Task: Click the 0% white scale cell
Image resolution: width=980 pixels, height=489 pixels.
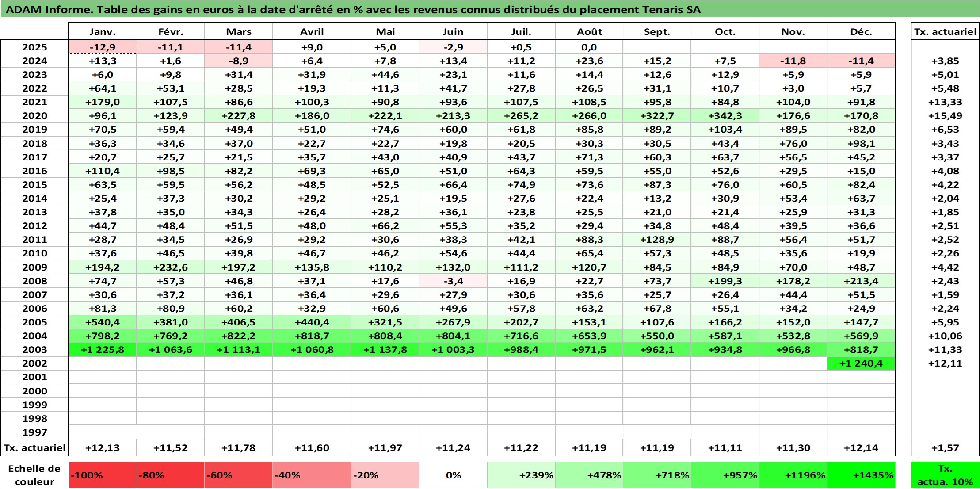Action: click(453, 475)
